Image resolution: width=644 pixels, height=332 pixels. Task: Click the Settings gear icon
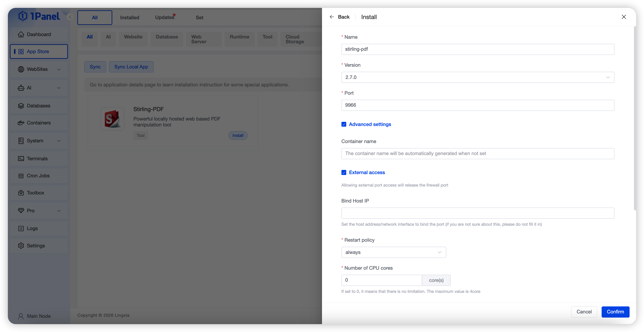click(21, 246)
